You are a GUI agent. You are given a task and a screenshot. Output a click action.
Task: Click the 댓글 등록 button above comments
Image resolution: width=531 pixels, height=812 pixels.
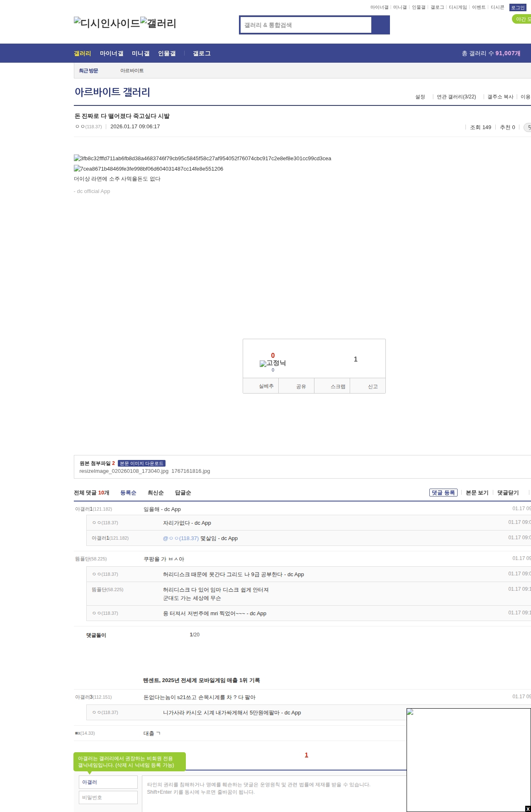[x=443, y=493]
